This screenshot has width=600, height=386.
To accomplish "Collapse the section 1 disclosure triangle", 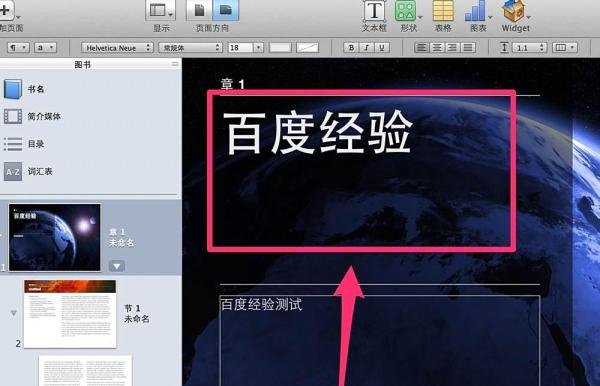I will click(14, 313).
